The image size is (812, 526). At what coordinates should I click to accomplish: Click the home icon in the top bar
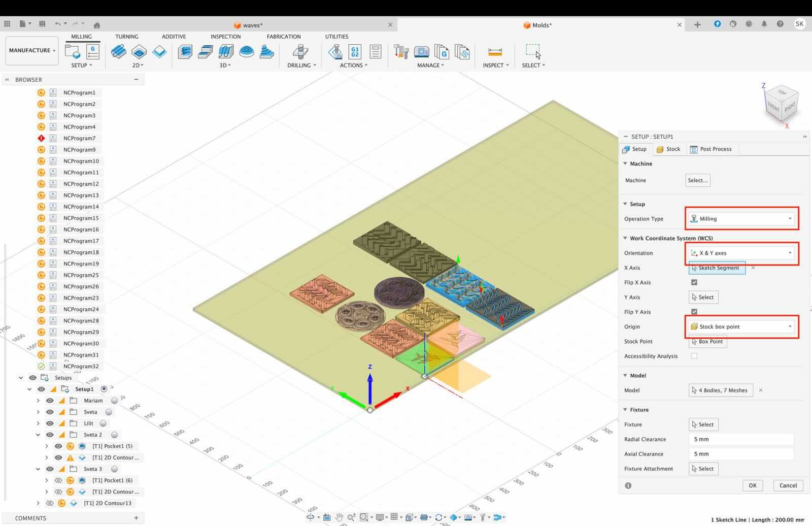pos(97,24)
